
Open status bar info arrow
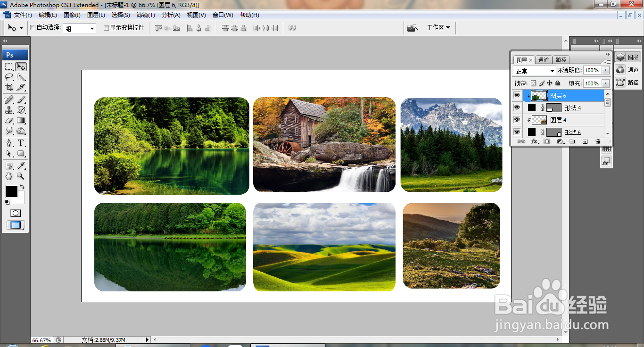[147, 339]
